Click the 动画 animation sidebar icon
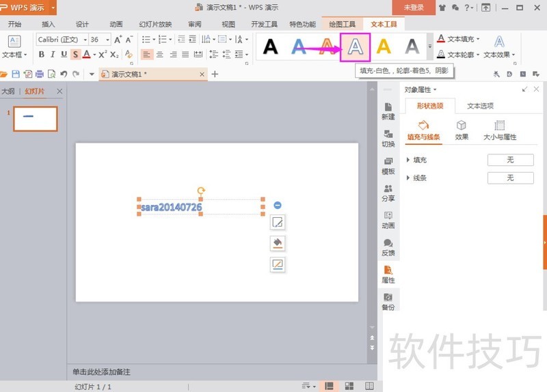The height and width of the screenshot is (392, 547). [388, 219]
